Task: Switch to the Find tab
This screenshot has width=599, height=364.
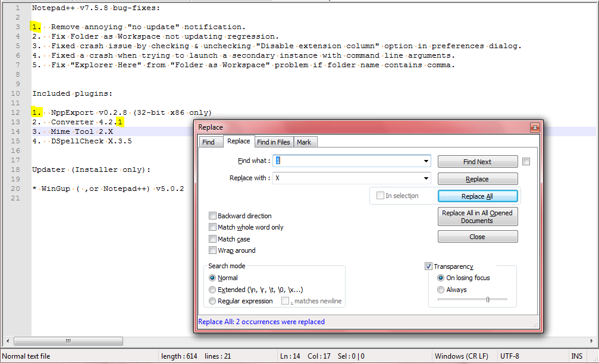Action: [208, 142]
